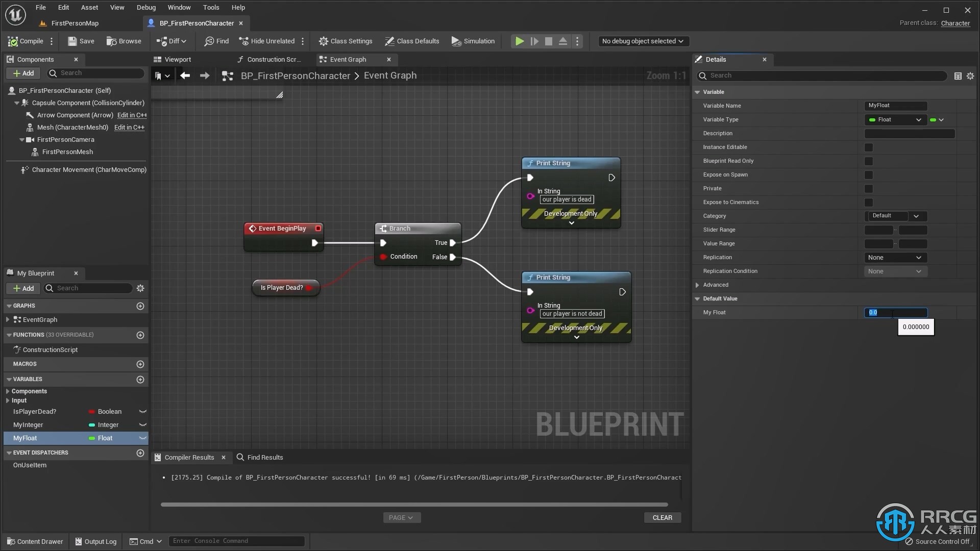This screenshot has height=551, width=980.
Task: Click My Float default value field
Action: 896,313
